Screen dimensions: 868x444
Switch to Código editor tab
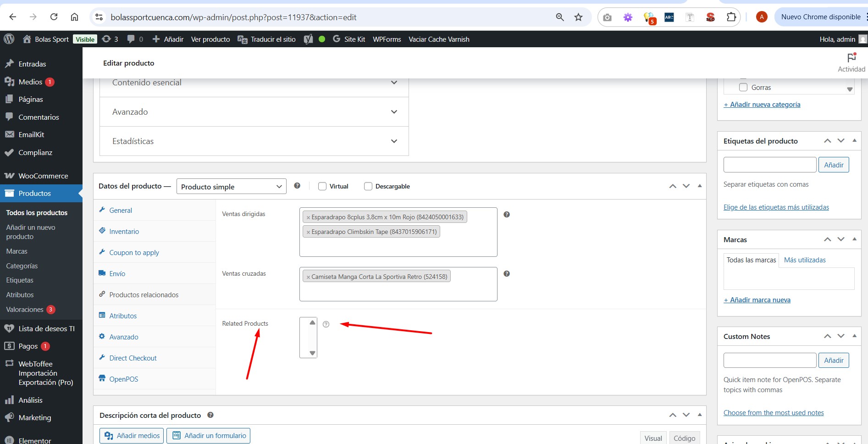pyautogui.click(x=684, y=438)
